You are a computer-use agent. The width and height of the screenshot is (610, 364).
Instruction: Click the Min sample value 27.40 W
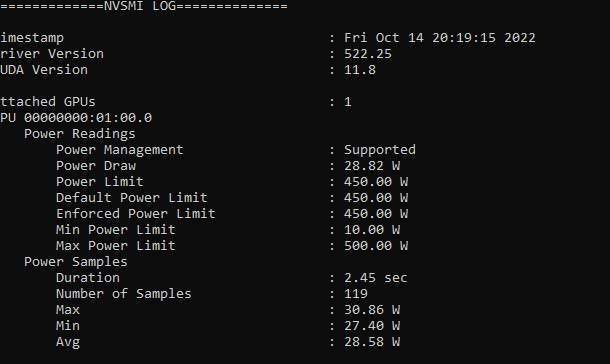point(372,326)
